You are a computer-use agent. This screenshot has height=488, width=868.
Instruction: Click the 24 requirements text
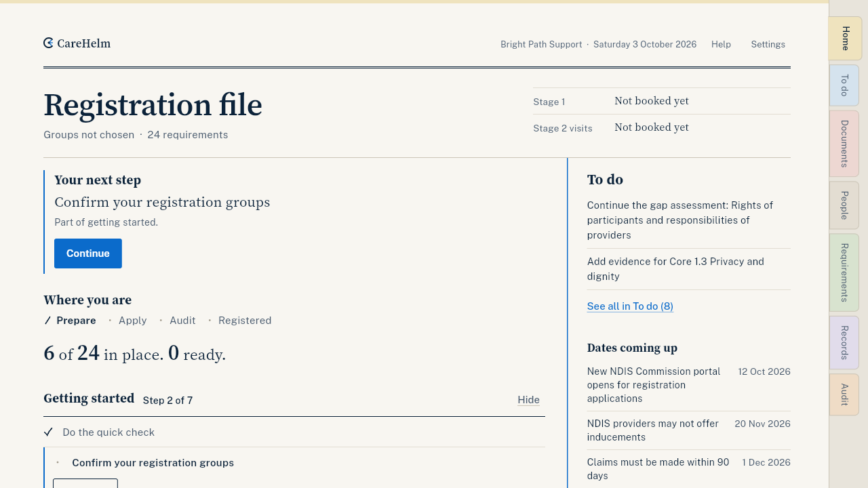coord(188,135)
